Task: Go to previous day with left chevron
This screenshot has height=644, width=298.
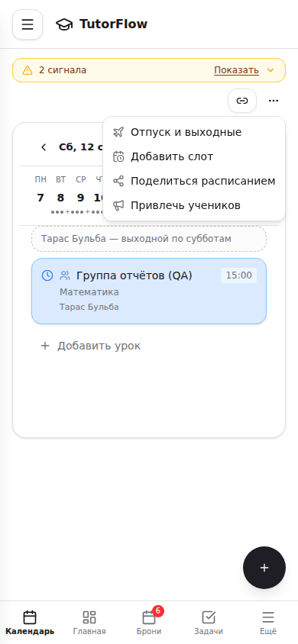Action: coord(44,147)
